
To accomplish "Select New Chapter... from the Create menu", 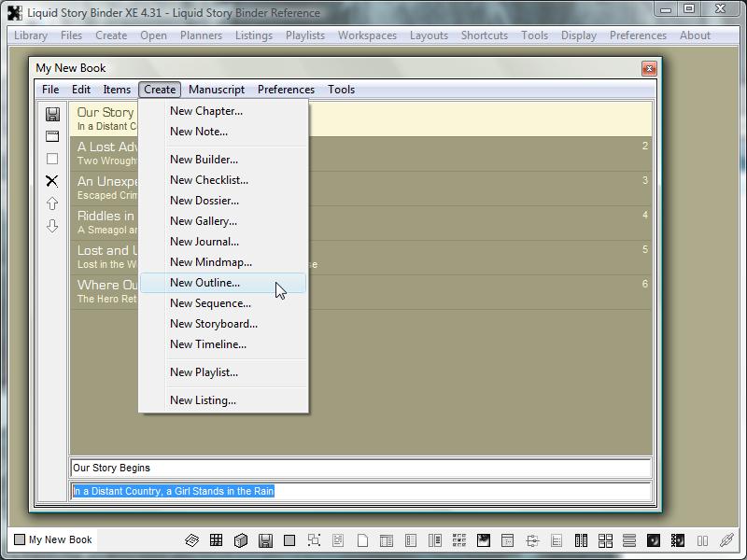I will point(205,111).
